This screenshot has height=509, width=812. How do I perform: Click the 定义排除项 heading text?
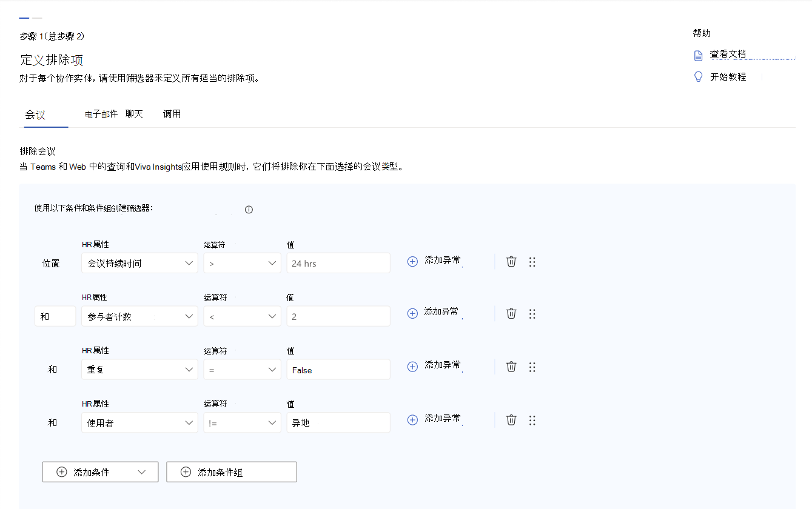(x=52, y=60)
